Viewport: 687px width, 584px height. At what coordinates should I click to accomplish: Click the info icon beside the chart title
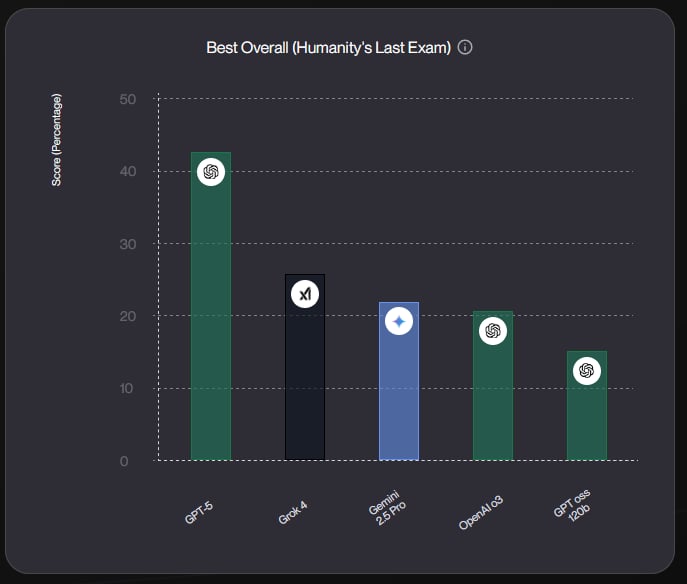point(465,47)
